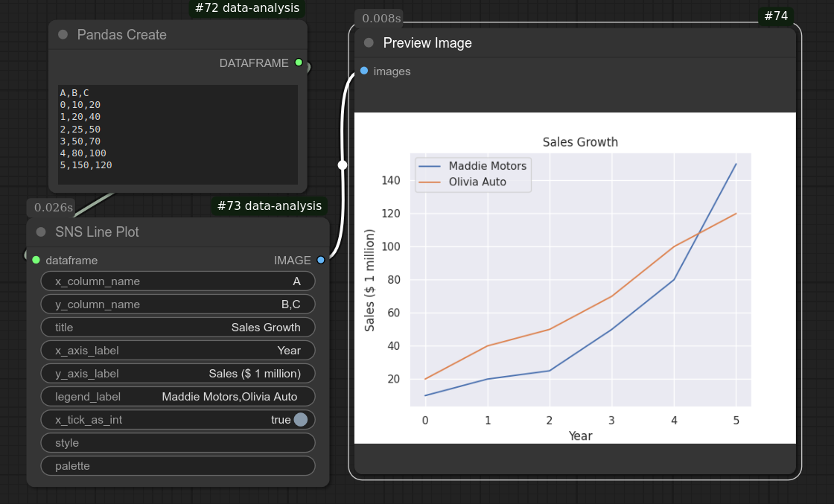Click the Pandas Create node title

(122, 34)
